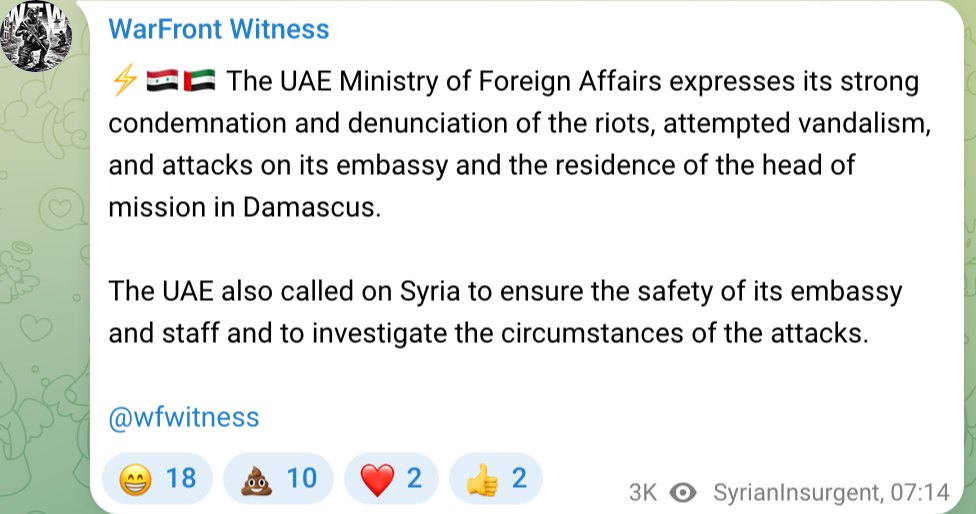Viewport: 976px width, 514px height.
Task: Click the lightning bolt emoji
Action: [x=125, y=81]
